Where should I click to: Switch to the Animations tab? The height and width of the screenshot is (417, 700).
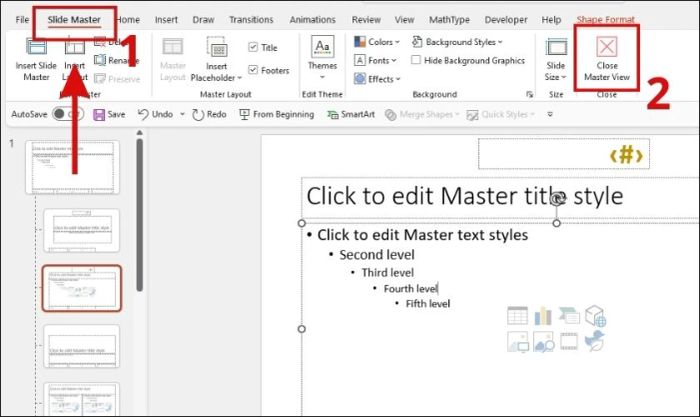pos(312,20)
